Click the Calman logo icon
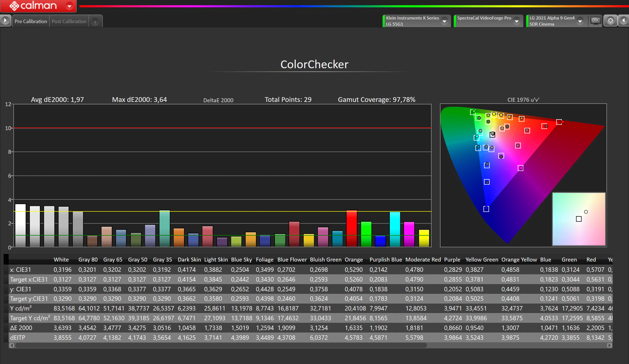Viewport: 629px width, 364px height. 14,6
